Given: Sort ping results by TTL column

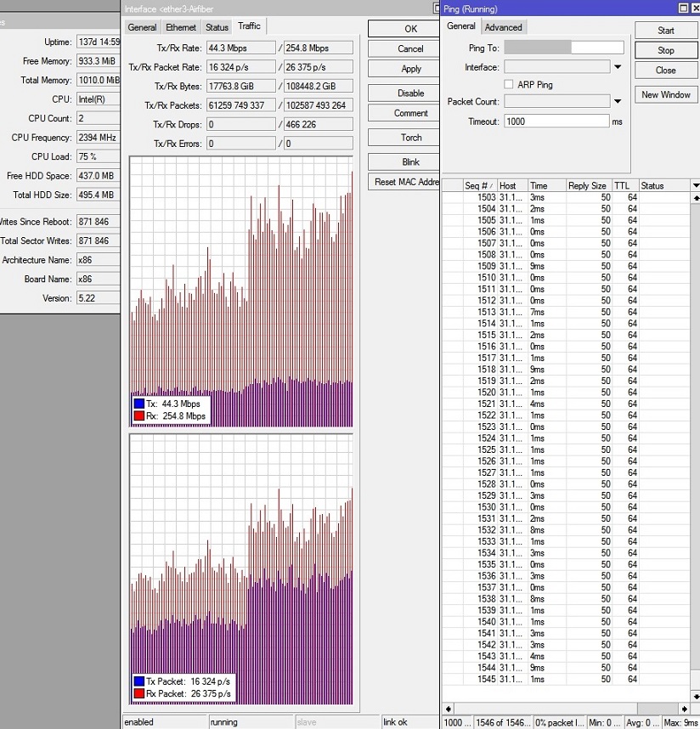Looking at the screenshot, I should (625, 185).
